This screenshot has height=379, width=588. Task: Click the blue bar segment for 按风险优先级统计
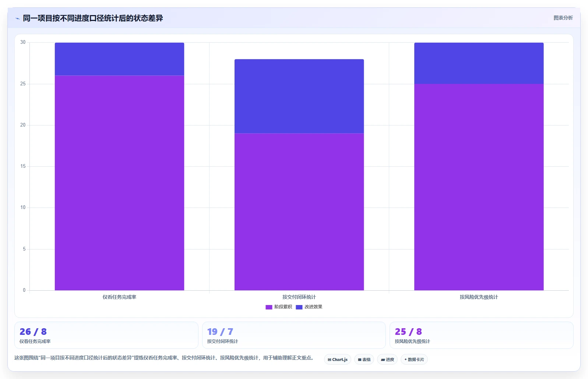[x=479, y=63]
